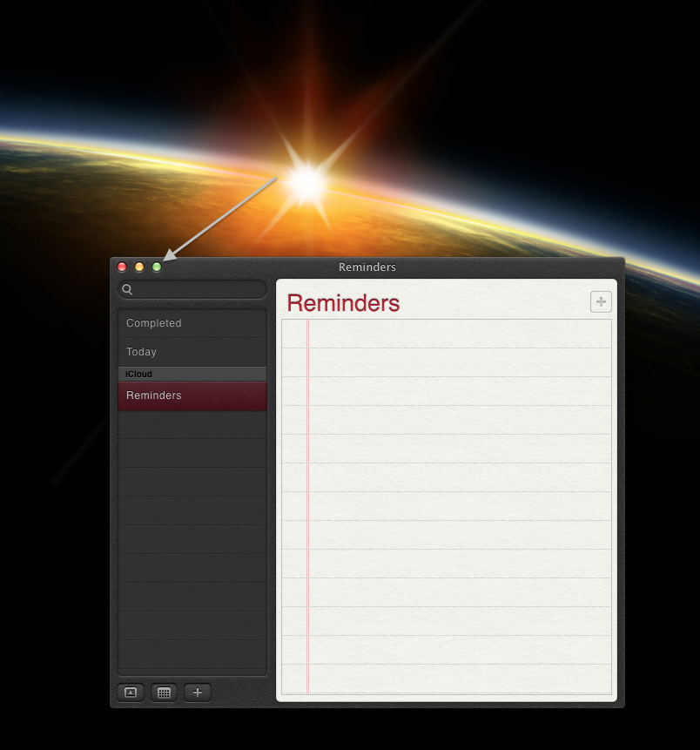Show the calendar grid view
Viewport: 700px width, 750px height.
(x=164, y=693)
